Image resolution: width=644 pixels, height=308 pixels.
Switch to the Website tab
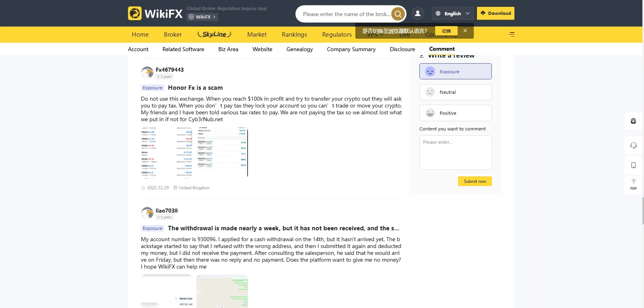pos(262,49)
